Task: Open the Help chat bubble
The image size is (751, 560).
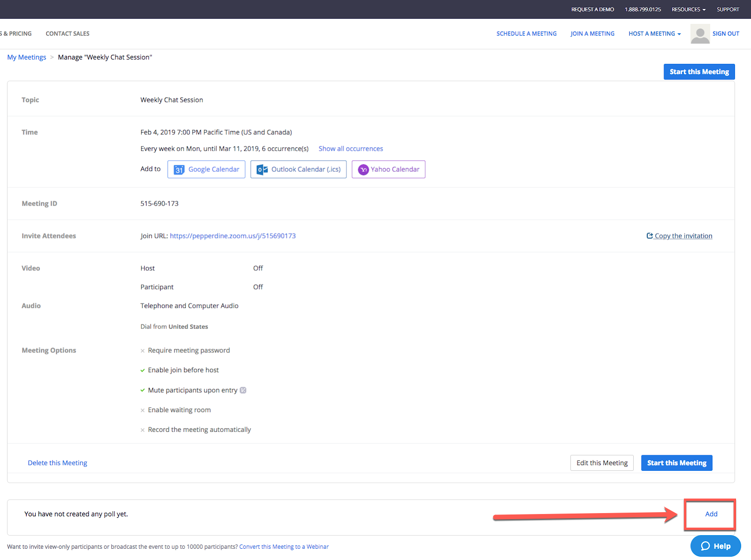Action: 715,546
